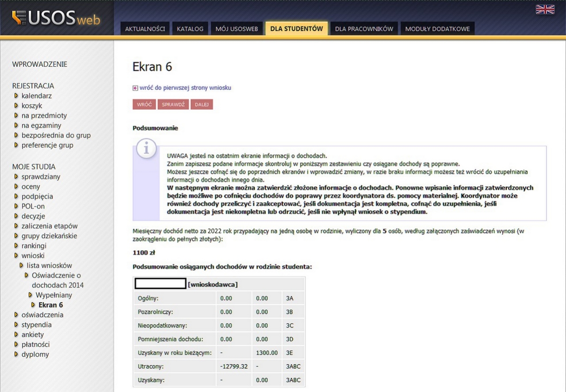This screenshot has height=392, width=566.
Task: Click the WRÓĆ button
Action: pyautogui.click(x=144, y=104)
